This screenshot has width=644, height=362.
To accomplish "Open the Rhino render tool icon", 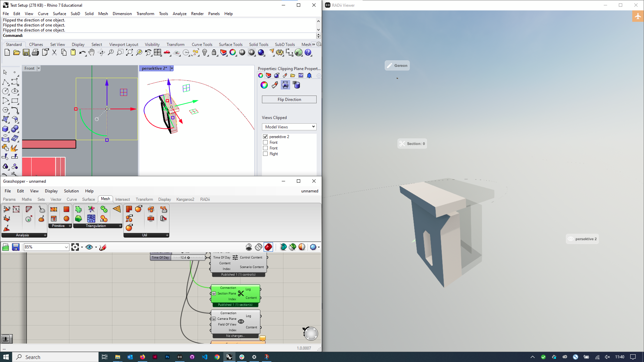I will (261, 53).
